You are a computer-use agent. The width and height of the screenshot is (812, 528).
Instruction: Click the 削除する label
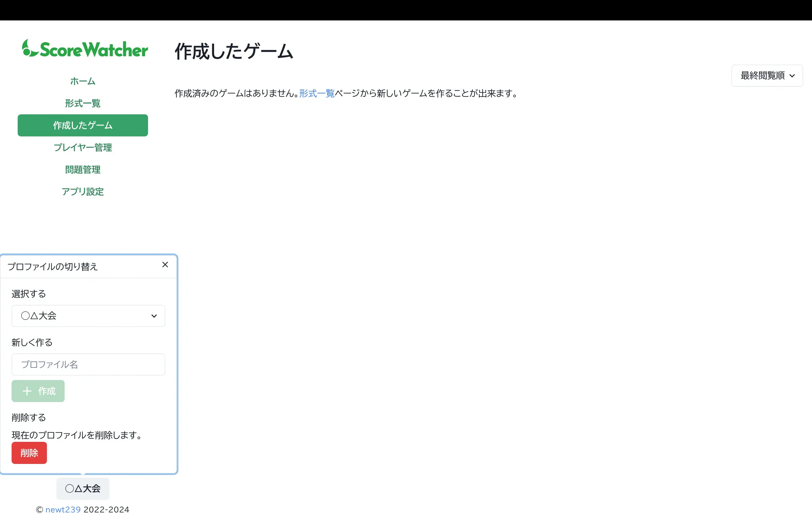pyautogui.click(x=29, y=417)
